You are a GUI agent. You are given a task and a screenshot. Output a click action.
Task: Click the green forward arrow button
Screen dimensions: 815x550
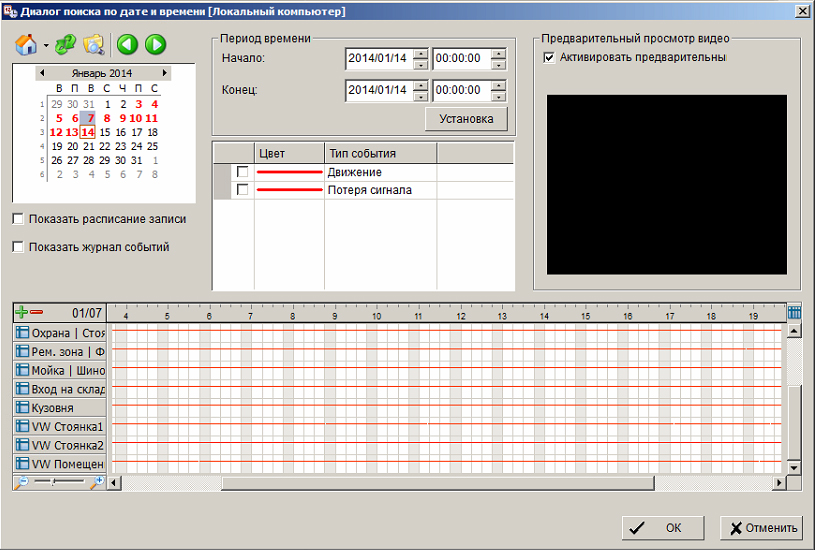pos(155,44)
